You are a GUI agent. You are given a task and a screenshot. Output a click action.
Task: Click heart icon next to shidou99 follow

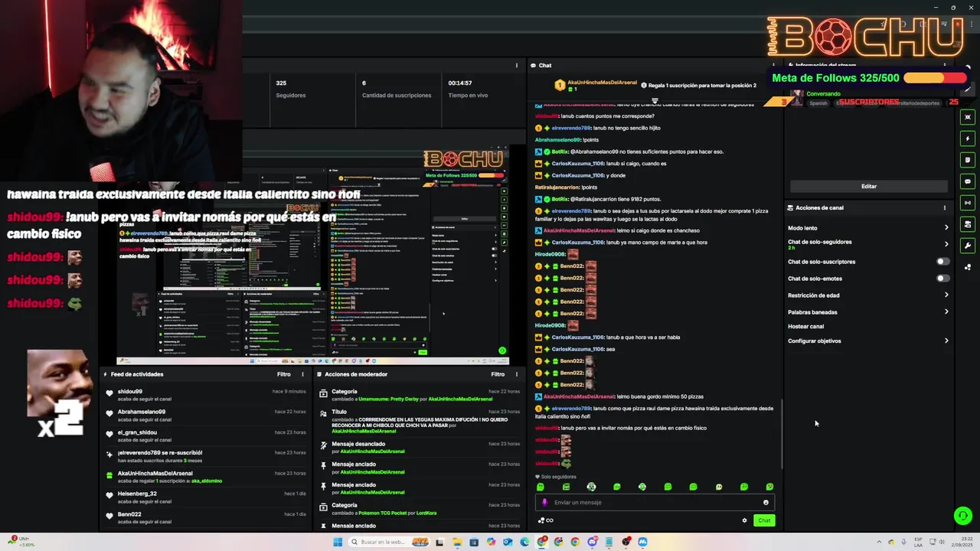coord(109,393)
